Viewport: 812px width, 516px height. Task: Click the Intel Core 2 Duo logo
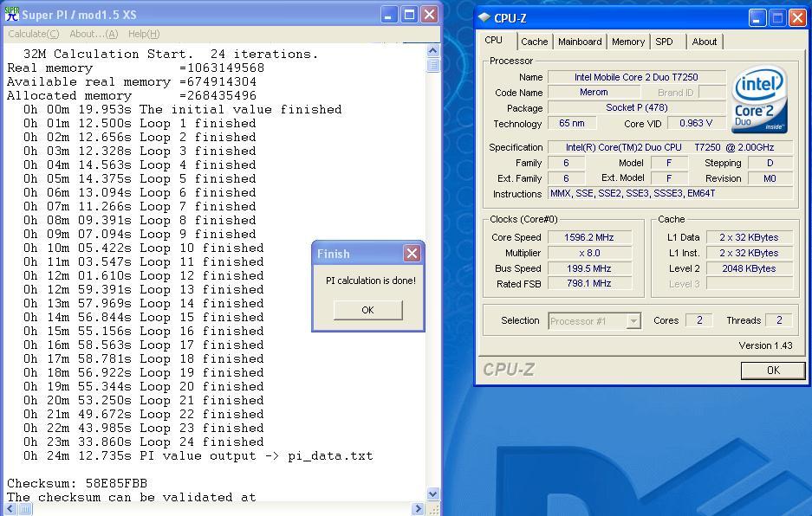[x=759, y=99]
